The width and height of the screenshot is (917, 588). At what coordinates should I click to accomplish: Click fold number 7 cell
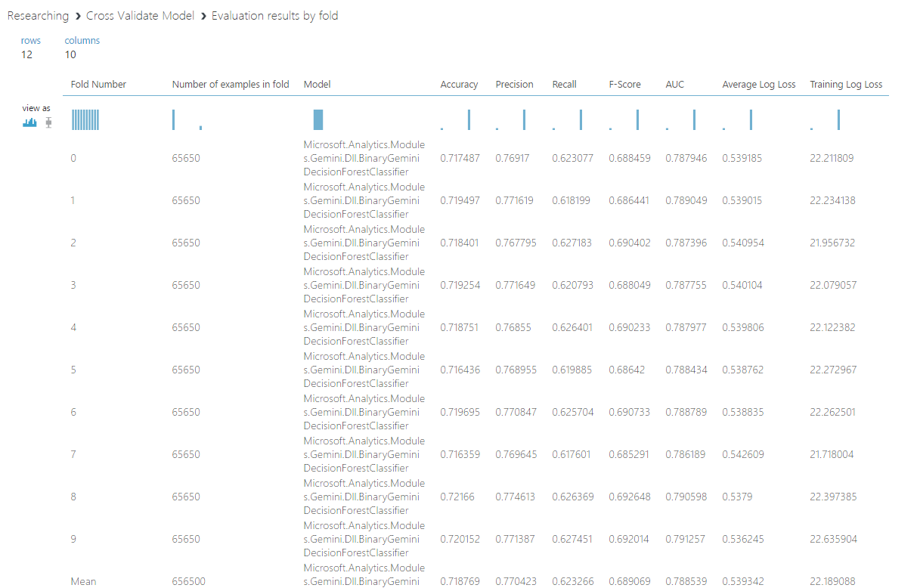click(x=73, y=454)
